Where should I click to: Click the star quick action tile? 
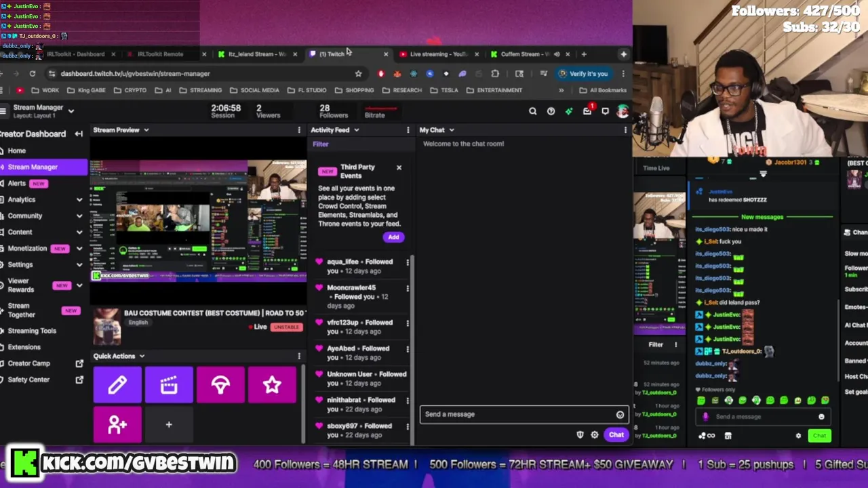point(272,385)
